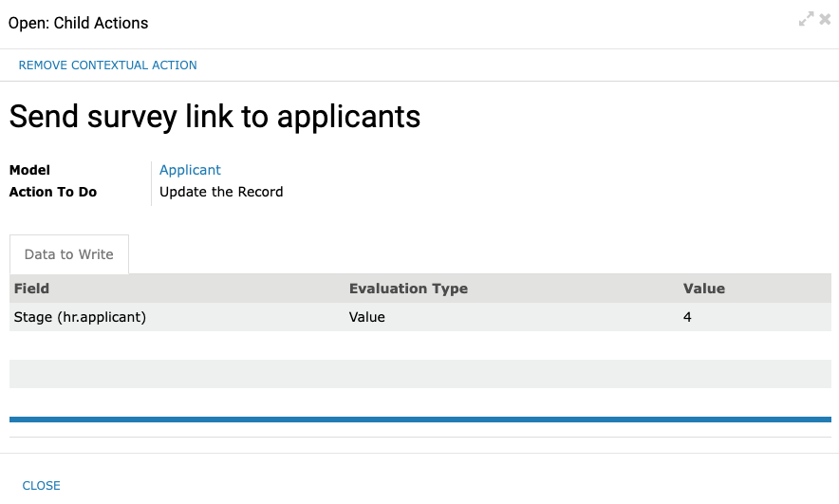
Task: Click the value 4 cell
Action: (687, 317)
